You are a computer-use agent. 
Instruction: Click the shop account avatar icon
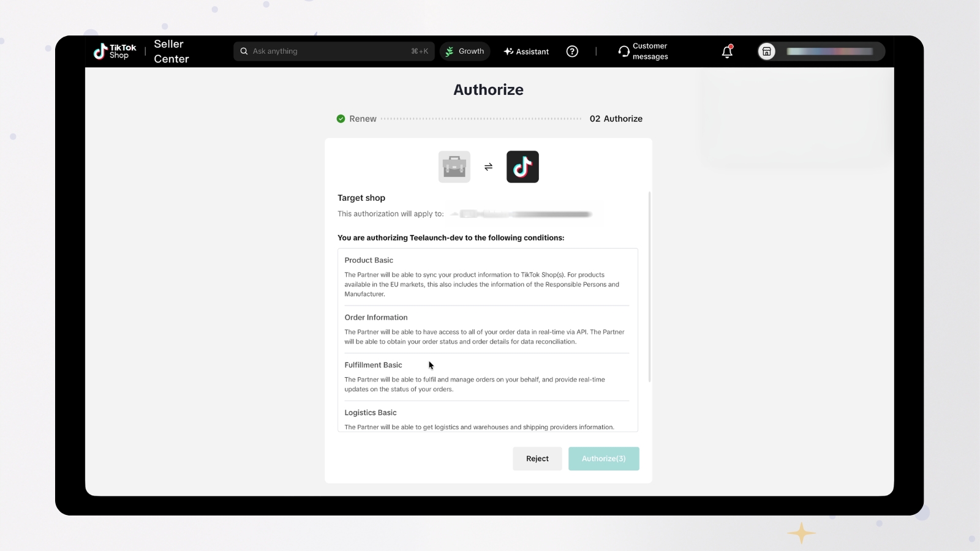pos(766,51)
